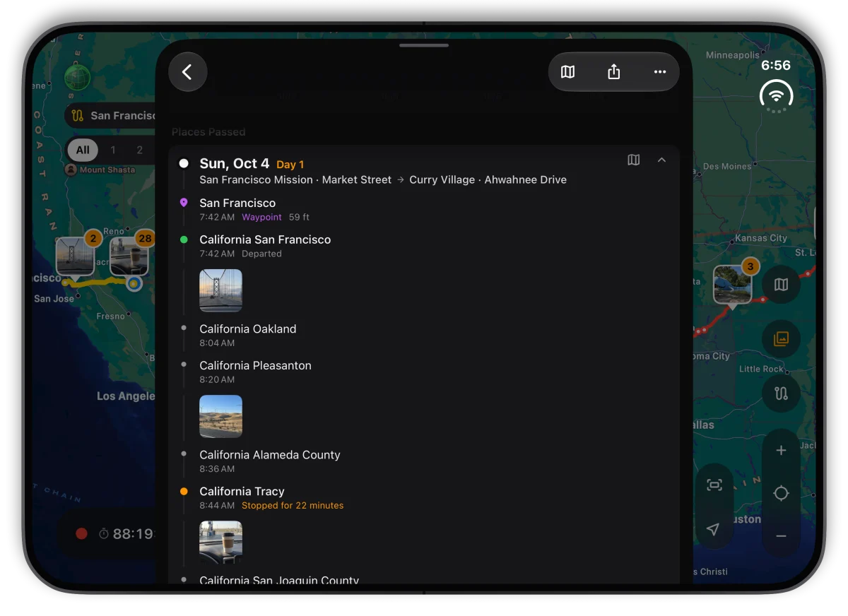Zoom out with the minus button

click(x=781, y=537)
